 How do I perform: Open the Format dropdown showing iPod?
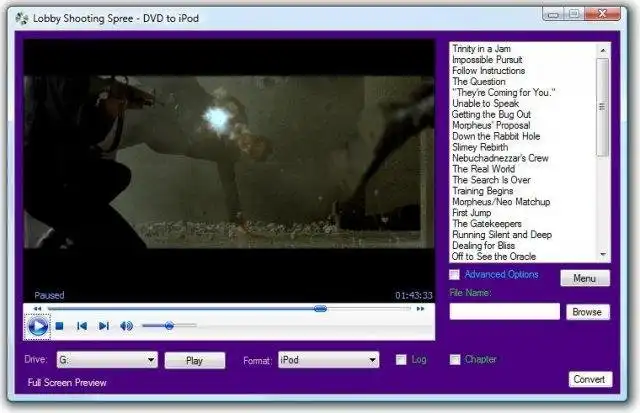(329, 360)
